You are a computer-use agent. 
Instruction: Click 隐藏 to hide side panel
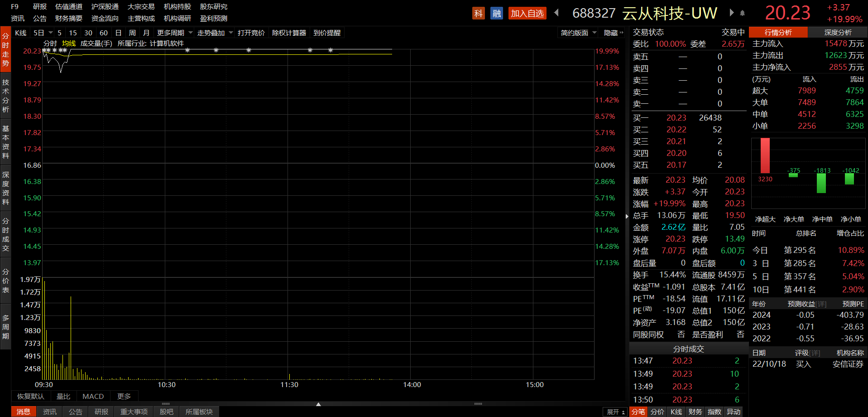pyautogui.click(x=611, y=33)
